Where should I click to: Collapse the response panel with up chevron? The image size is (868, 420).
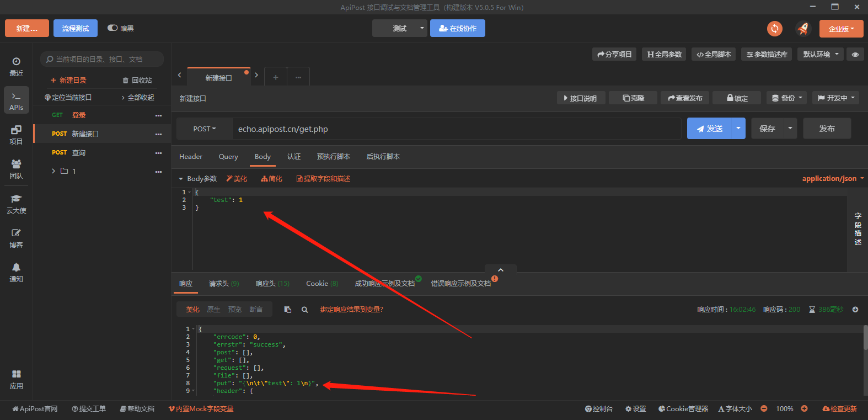coord(501,269)
